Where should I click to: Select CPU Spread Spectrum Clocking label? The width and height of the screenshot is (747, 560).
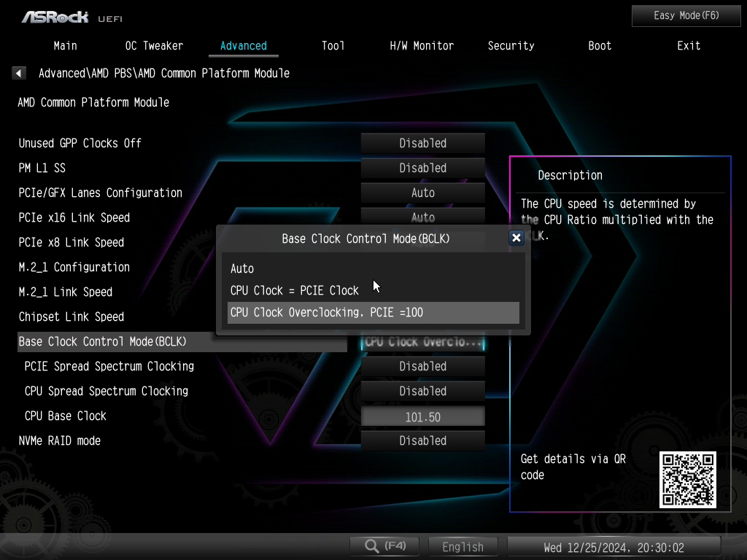click(107, 391)
